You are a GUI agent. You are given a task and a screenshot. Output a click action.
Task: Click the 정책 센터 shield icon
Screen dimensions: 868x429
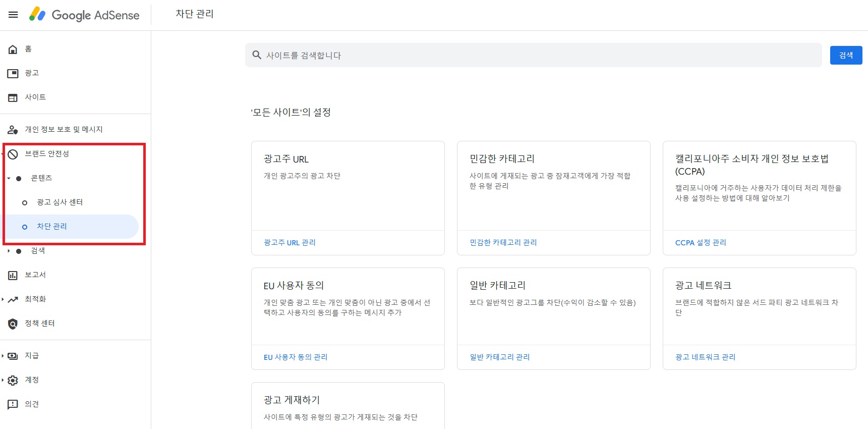[x=13, y=324]
